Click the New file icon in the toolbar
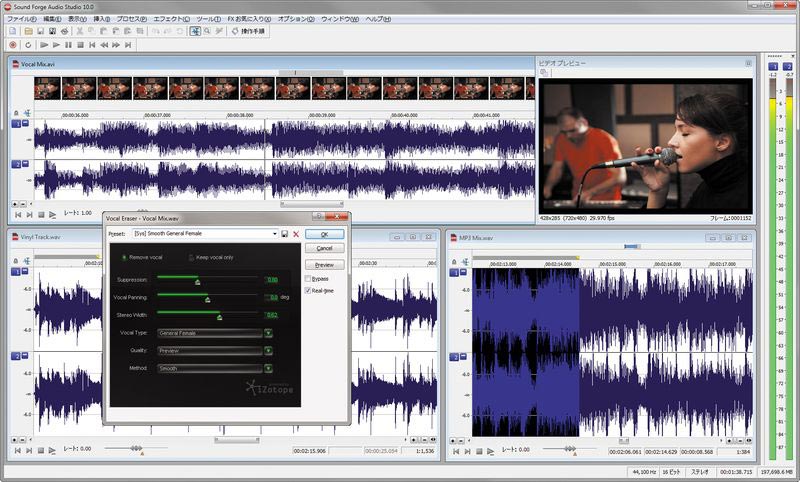 click(x=13, y=31)
